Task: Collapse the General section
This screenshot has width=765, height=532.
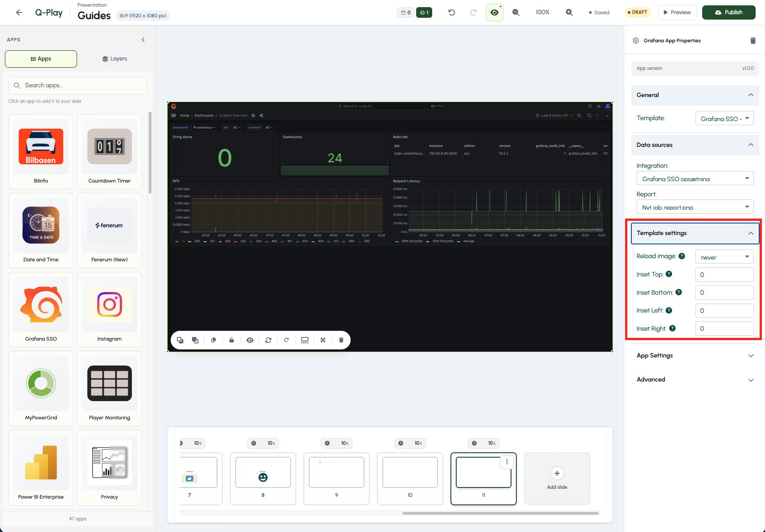Action: pos(695,95)
